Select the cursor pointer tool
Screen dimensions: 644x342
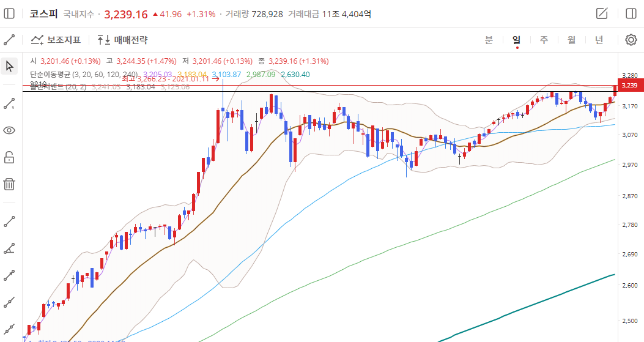click(x=9, y=66)
